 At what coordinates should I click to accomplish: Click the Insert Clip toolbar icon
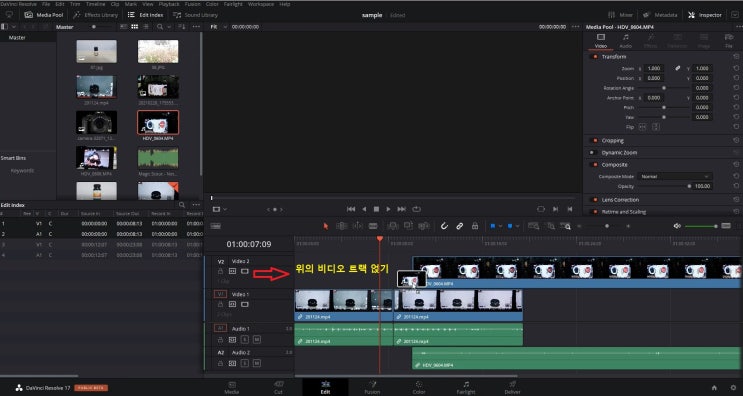click(392, 226)
